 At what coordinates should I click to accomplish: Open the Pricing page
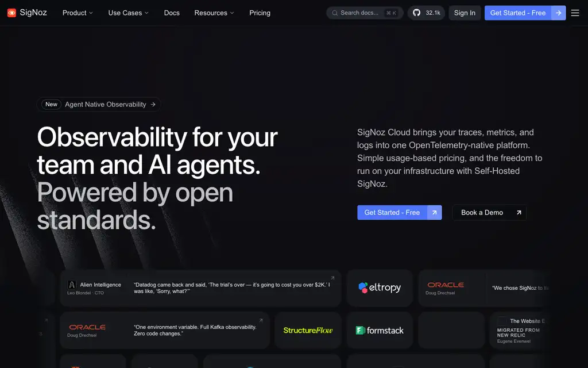pos(260,13)
